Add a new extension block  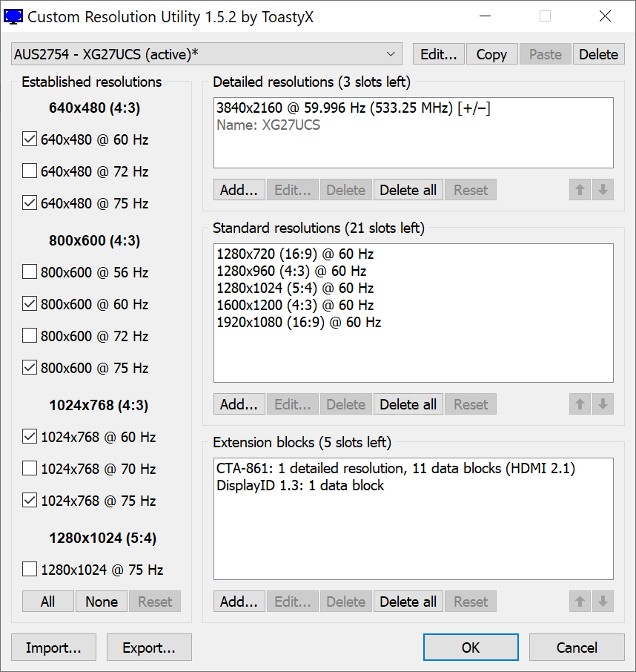tap(239, 602)
